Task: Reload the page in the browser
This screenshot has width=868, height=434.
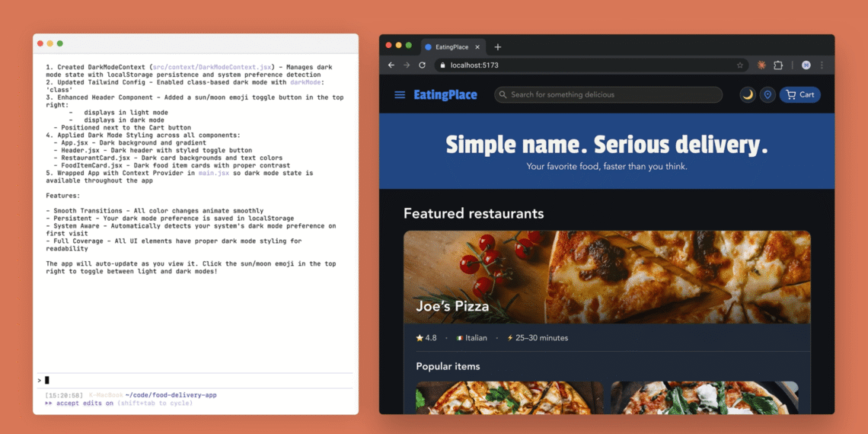Action: click(x=422, y=65)
